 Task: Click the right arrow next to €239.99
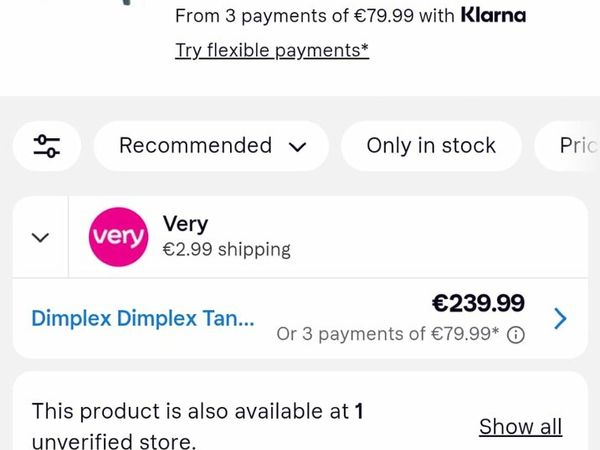pos(560,318)
